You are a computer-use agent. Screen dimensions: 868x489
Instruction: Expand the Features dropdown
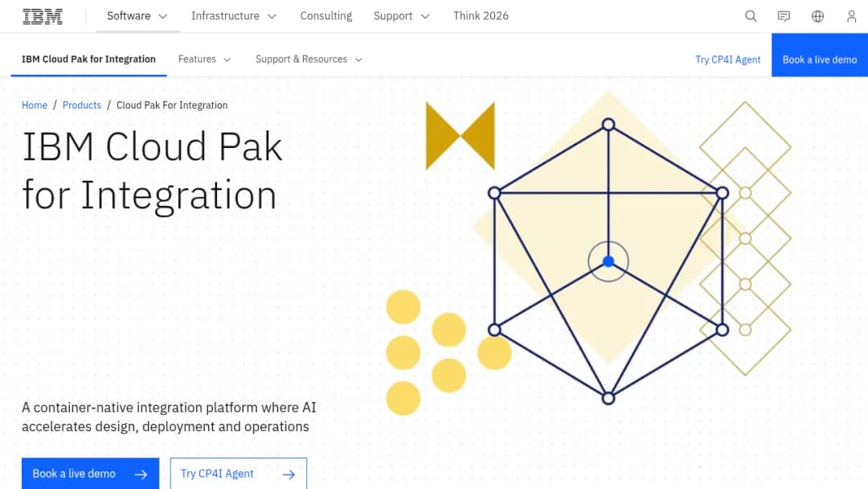tap(204, 60)
